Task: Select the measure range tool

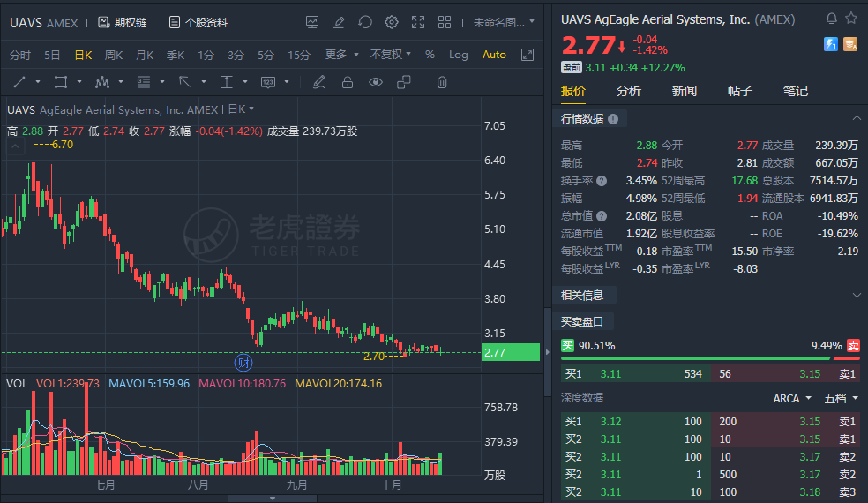Action: point(227,83)
